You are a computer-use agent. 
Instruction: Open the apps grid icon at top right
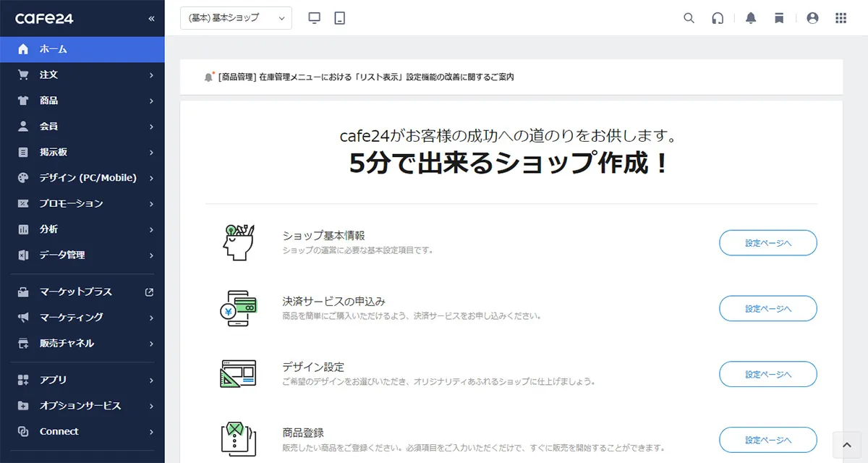tap(841, 18)
